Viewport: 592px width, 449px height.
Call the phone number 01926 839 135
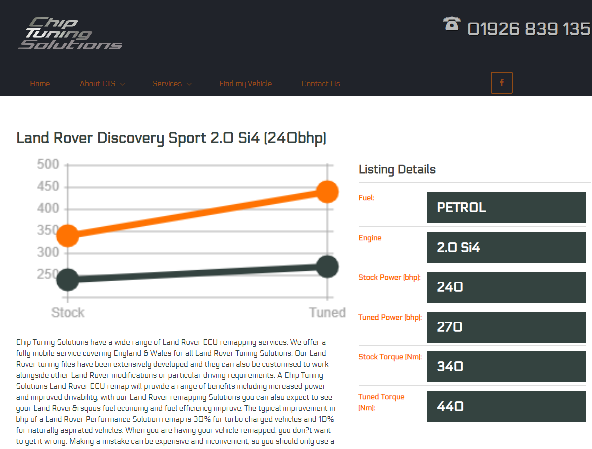[529, 29]
